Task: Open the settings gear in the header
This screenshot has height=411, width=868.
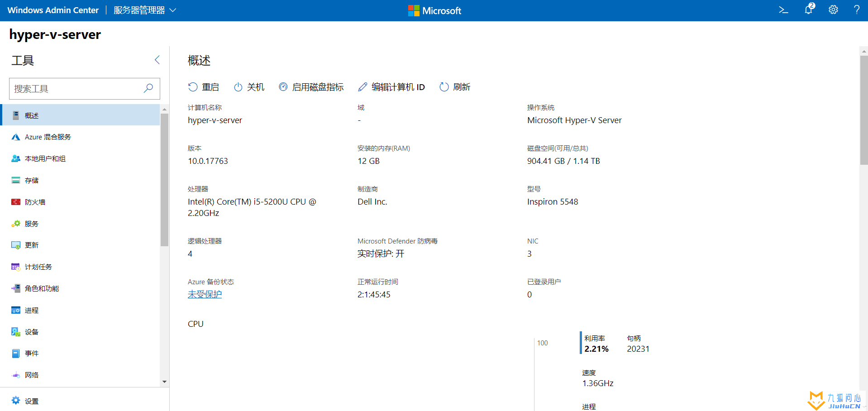Action: pos(833,10)
